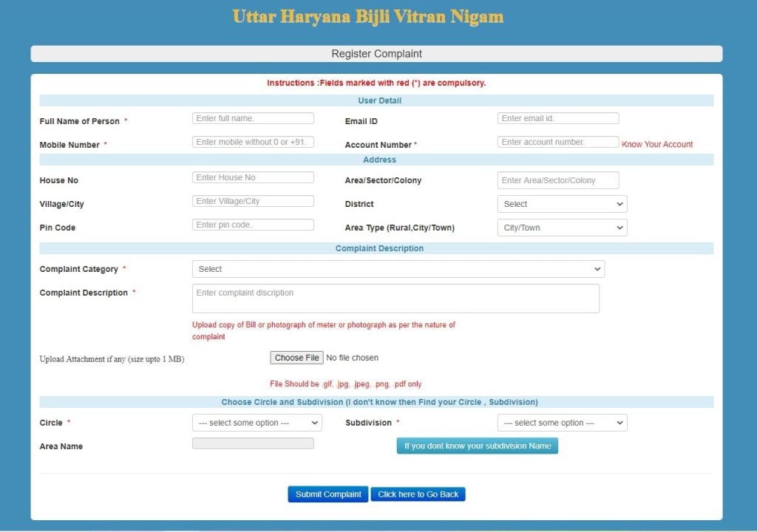Click the Enter full name field
This screenshot has height=532, width=757.
[x=253, y=117]
